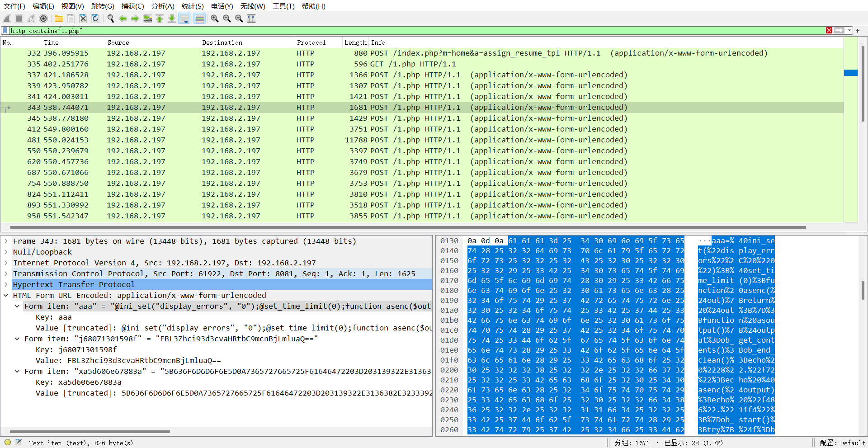Open recent display filter dropdown
The height and width of the screenshot is (448, 868).
coord(849,30)
